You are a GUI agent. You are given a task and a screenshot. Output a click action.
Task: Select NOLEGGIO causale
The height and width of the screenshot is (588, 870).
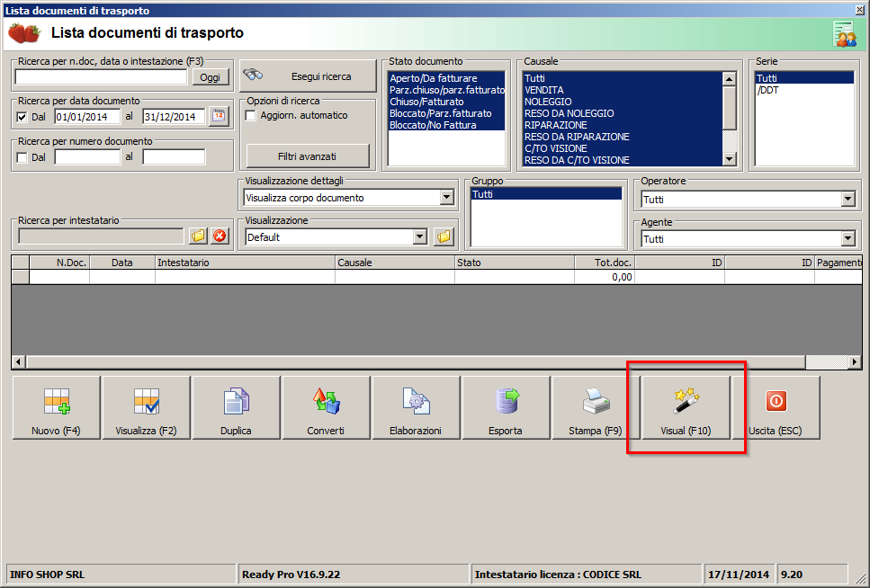point(623,102)
